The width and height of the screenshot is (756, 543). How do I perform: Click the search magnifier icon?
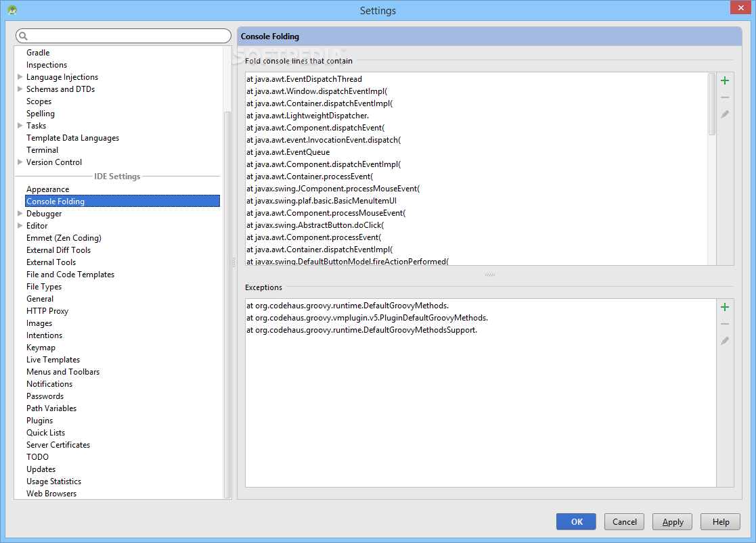tap(23, 36)
